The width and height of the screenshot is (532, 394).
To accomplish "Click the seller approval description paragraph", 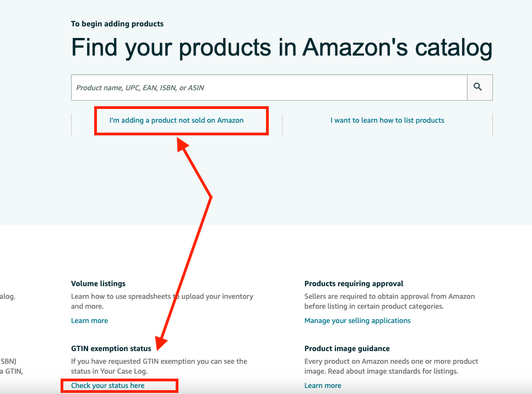I will [x=389, y=301].
